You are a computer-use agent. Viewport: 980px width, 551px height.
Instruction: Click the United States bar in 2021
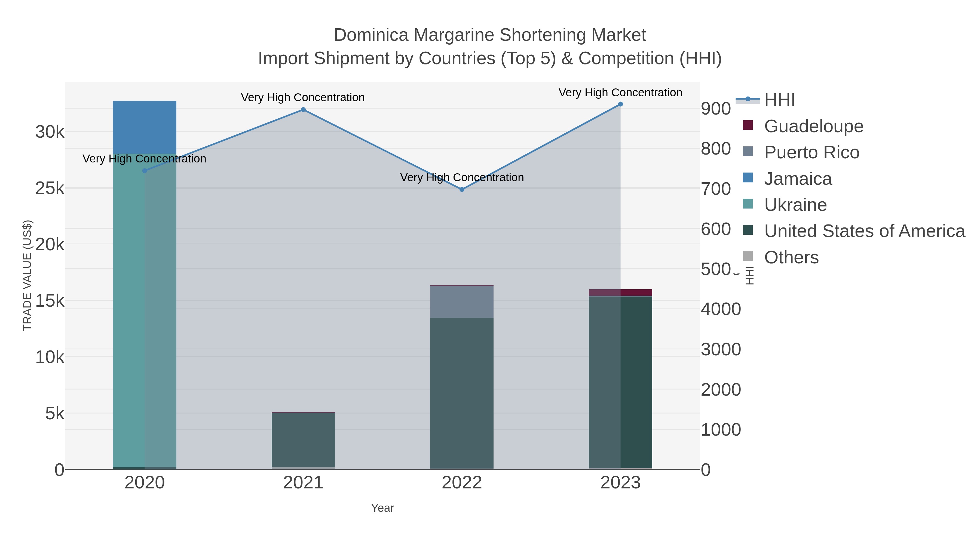pyautogui.click(x=303, y=440)
